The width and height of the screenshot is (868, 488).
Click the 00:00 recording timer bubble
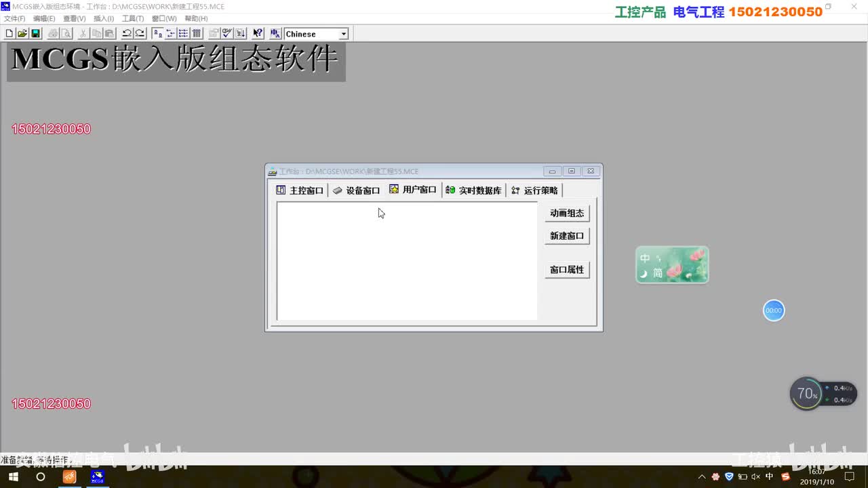tap(774, 310)
